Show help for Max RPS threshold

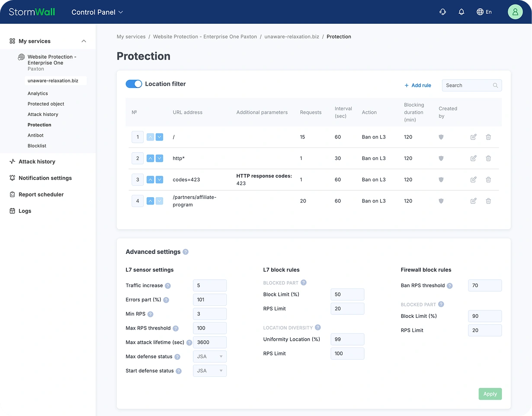coord(176,328)
